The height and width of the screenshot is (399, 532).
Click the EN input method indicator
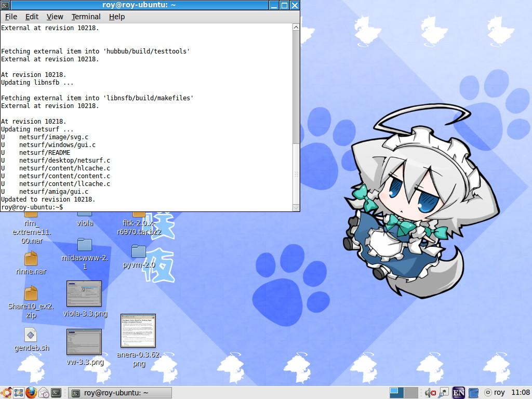[x=458, y=393]
